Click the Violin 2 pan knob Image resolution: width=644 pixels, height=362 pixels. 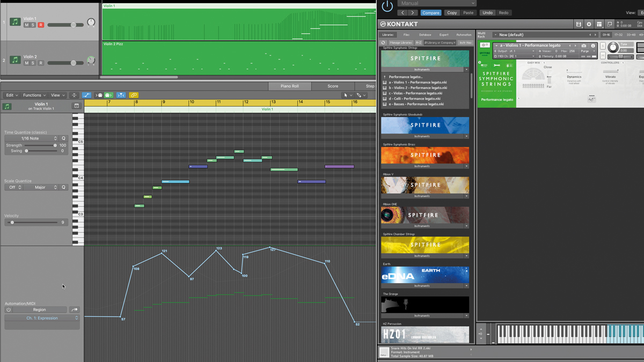[x=91, y=61]
